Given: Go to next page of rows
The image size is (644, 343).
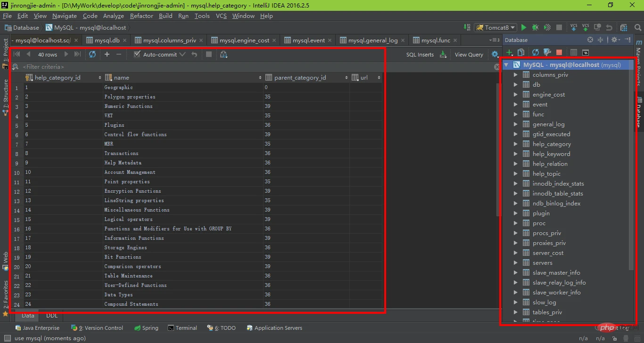Looking at the screenshot, I should (x=66, y=54).
